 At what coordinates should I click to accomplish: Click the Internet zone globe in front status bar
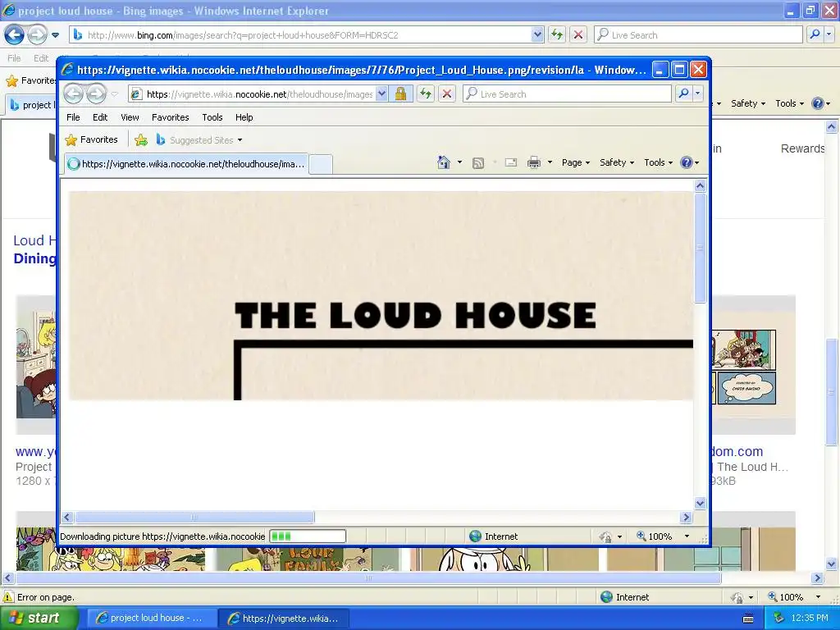[x=475, y=536]
